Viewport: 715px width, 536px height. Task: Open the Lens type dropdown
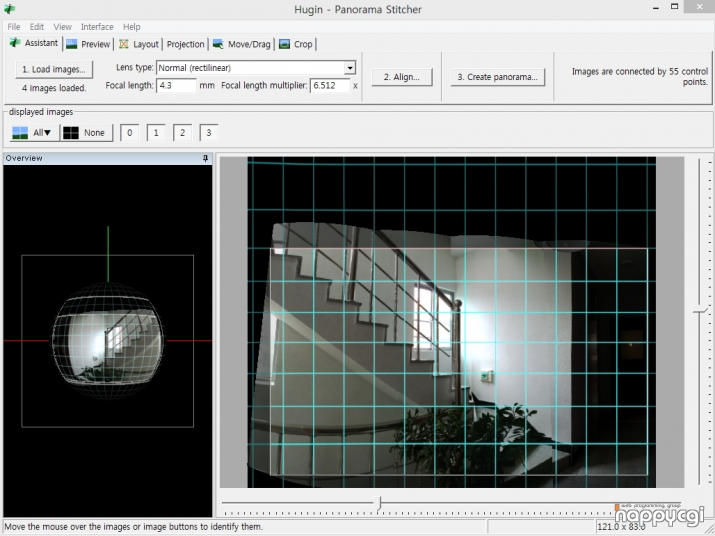click(256, 68)
